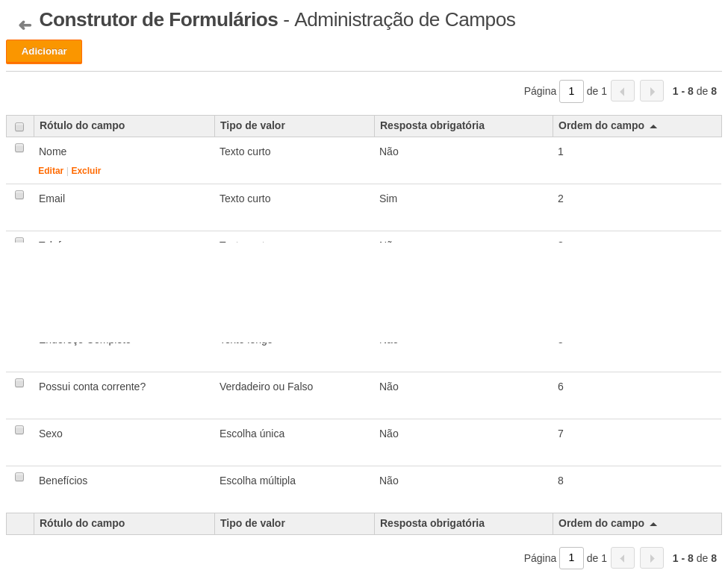Toggle the select-all checkbox in table header
The height and width of the screenshot is (588, 728).
(x=19, y=127)
